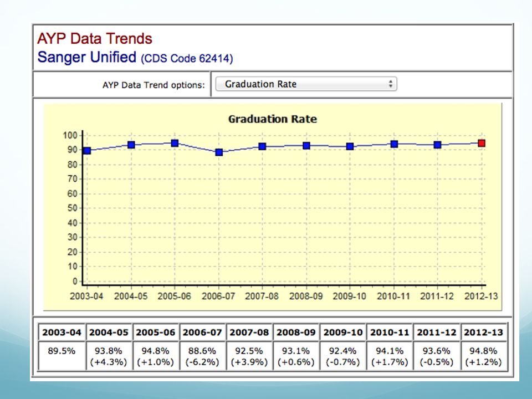
Task: Click the 2009-10 x-axis label
Action: coord(350,296)
